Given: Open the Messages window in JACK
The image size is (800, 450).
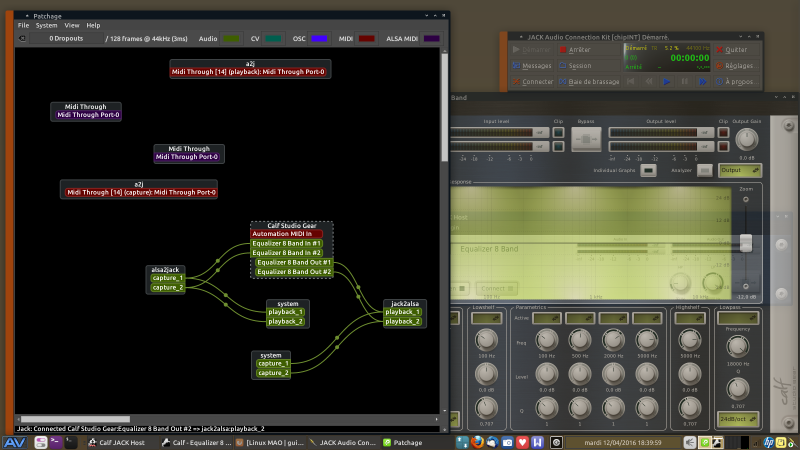Looking at the screenshot, I should click(x=532, y=65).
